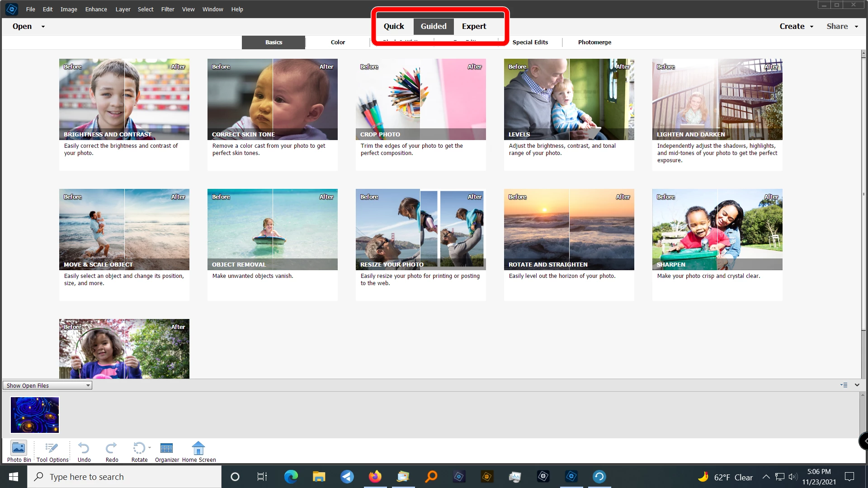Screen dimensions: 868x488
Task: Click the Undo arrow icon
Action: tap(84, 448)
